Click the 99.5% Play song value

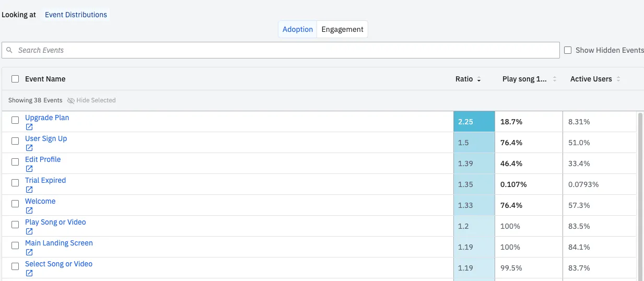[510, 268]
